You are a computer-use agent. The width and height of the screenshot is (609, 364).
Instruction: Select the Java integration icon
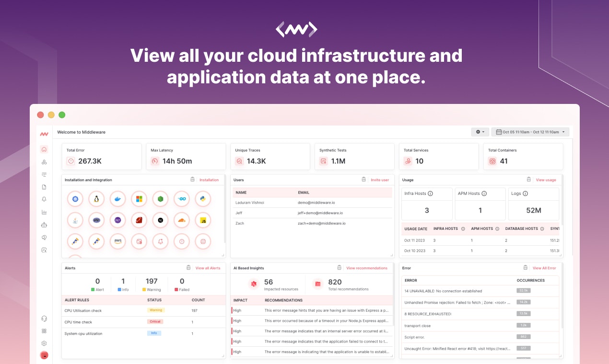(x=75, y=220)
